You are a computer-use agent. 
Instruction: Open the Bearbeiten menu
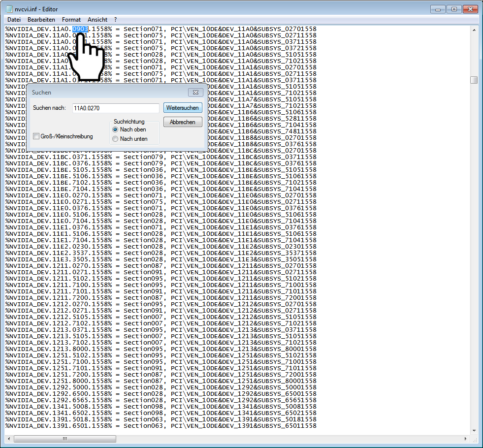click(41, 20)
